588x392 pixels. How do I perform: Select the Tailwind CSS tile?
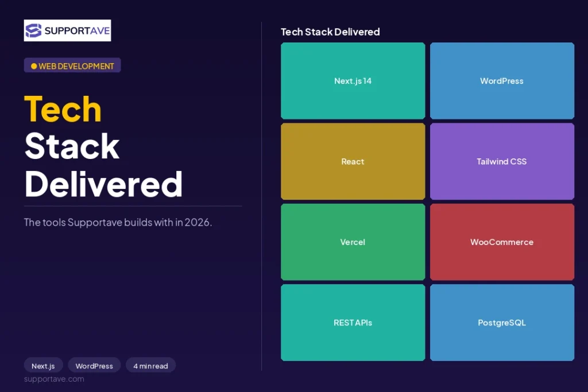point(502,161)
